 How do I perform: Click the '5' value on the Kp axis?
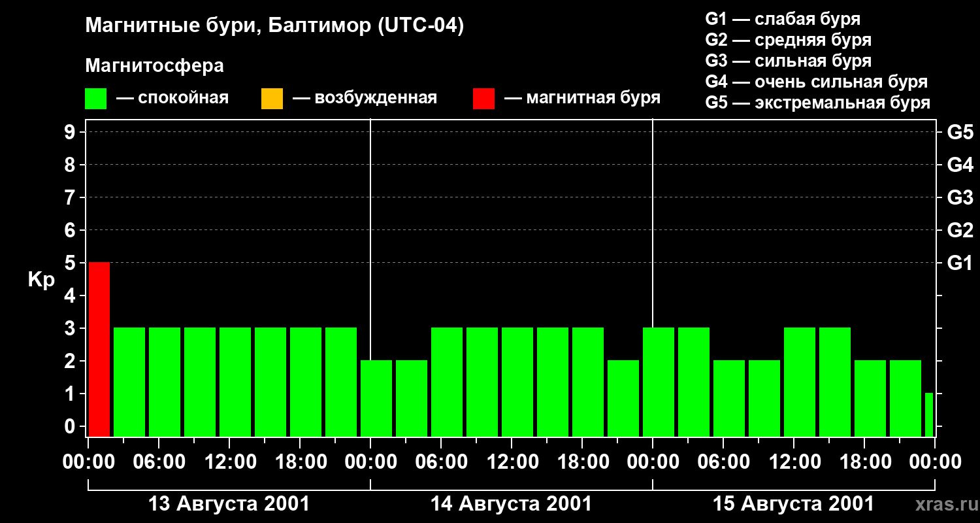[x=71, y=263]
